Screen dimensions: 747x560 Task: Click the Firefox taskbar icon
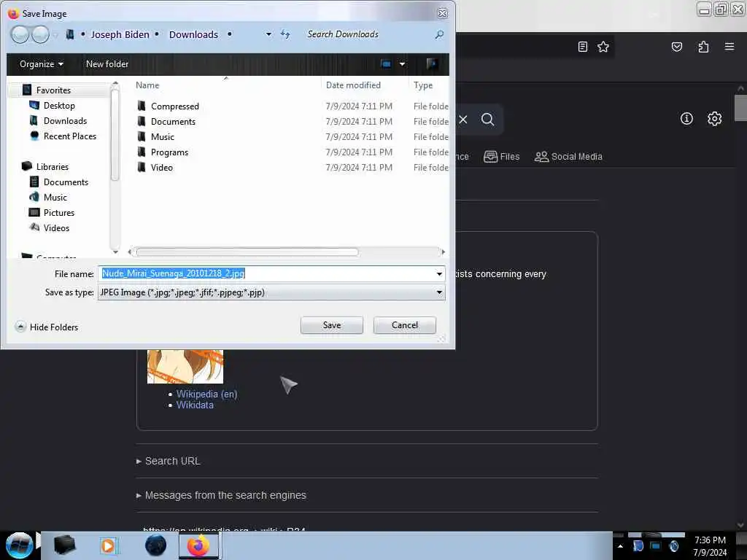point(198,545)
